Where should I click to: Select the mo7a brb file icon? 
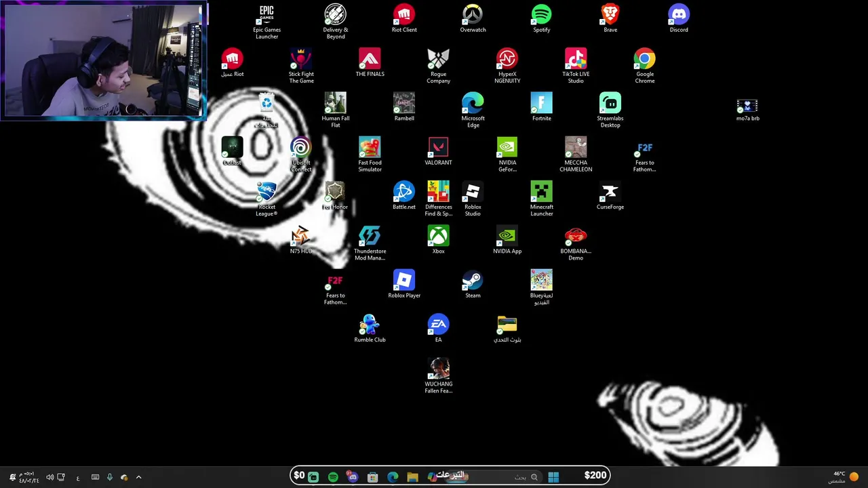click(x=747, y=110)
